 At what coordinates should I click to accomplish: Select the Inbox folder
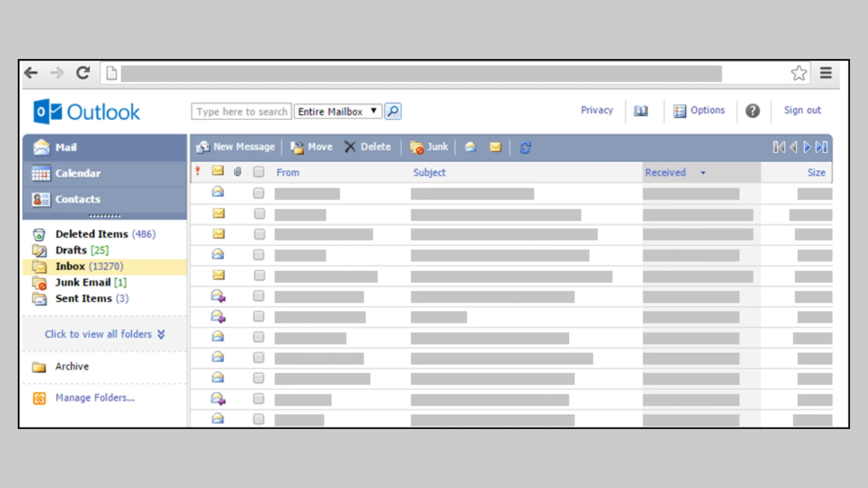[x=105, y=266]
